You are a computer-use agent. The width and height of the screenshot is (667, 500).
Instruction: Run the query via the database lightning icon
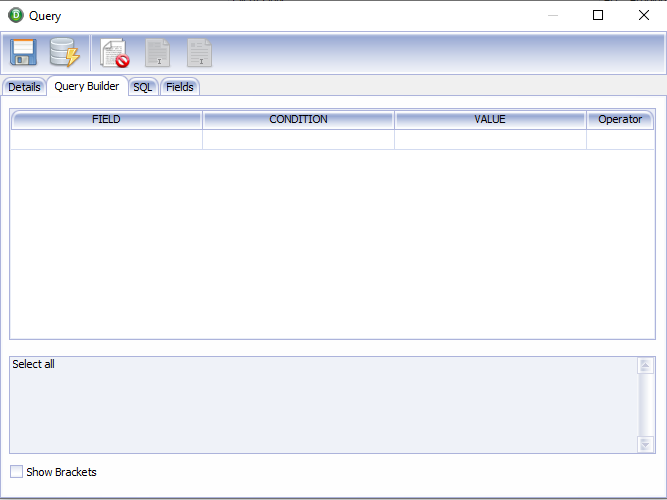pos(65,52)
